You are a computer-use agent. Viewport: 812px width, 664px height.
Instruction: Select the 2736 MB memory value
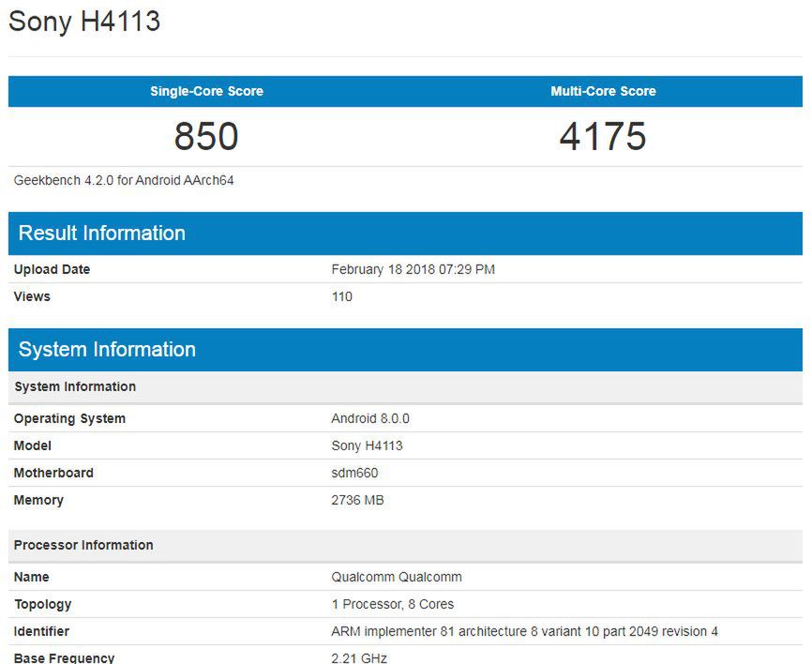point(358,500)
